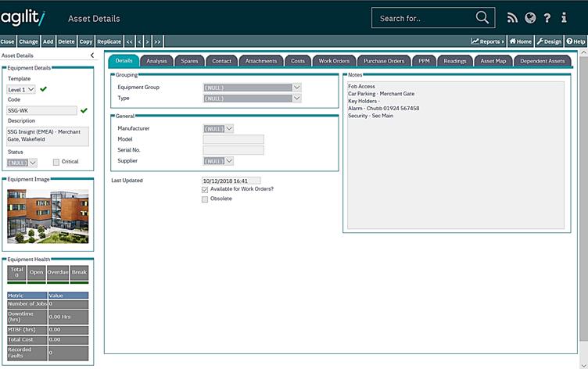Open the RSS feed icon
This screenshot has height=369, width=588.
pyautogui.click(x=513, y=18)
